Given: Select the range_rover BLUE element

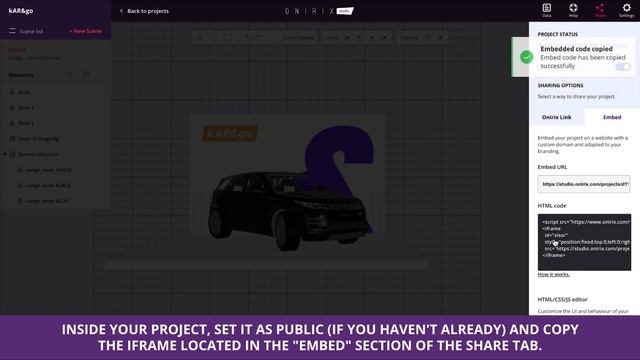Looking at the screenshot, I should click(x=46, y=201).
